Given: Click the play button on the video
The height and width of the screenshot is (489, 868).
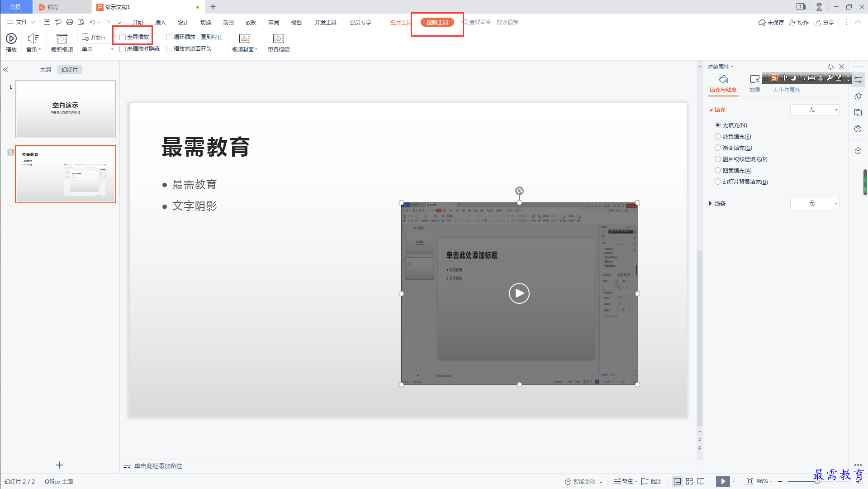Looking at the screenshot, I should coord(519,293).
